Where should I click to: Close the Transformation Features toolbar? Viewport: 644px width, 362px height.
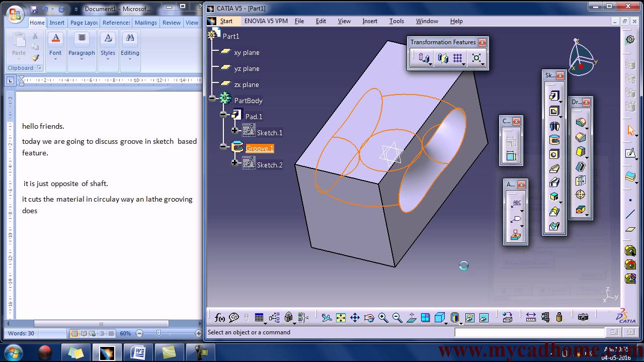coord(482,42)
